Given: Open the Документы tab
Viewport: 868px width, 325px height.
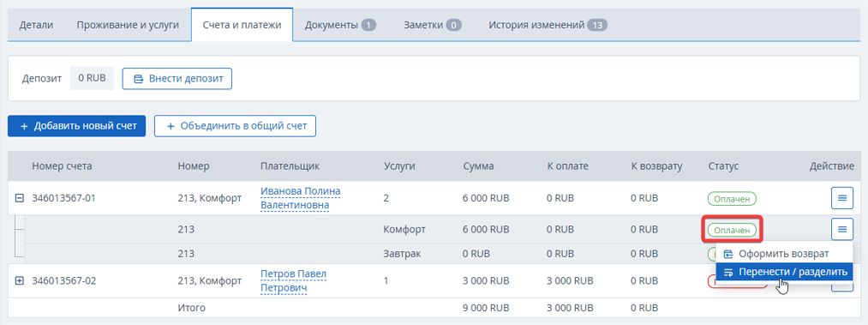Looking at the screenshot, I should pos(340,25).
